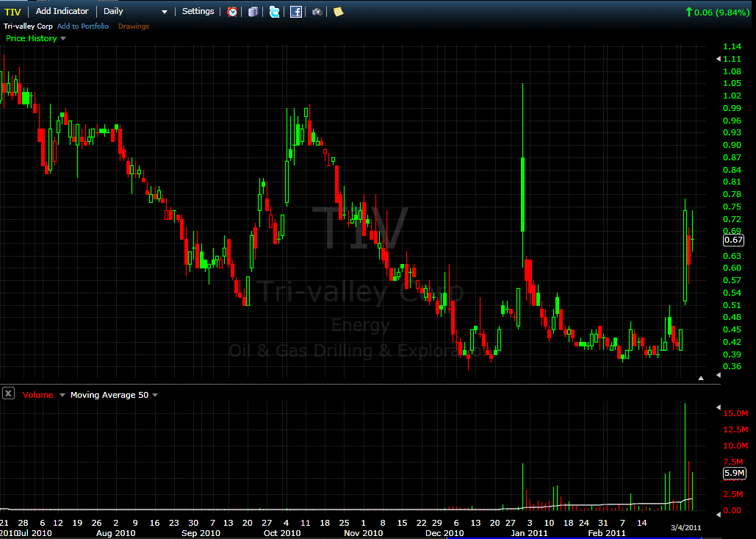Take a chart snapshot with camera icon
This screenshot has height=539, width=756.
click(x=317, y=12)
